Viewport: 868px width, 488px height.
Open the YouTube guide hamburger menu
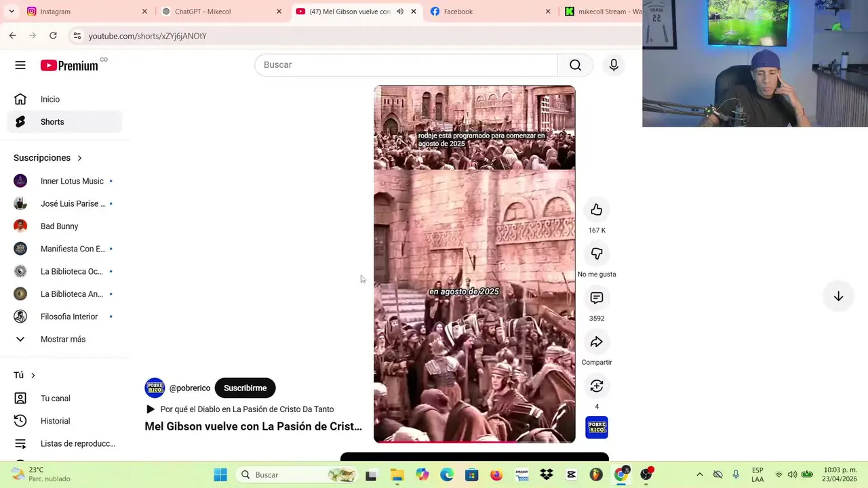point(20,65)
